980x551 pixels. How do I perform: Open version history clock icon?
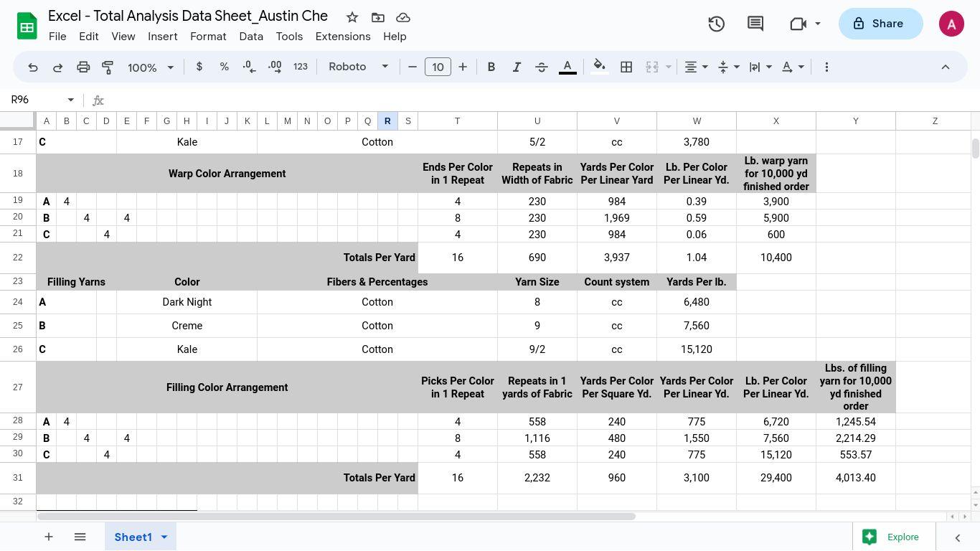click(x=716, y=24)
